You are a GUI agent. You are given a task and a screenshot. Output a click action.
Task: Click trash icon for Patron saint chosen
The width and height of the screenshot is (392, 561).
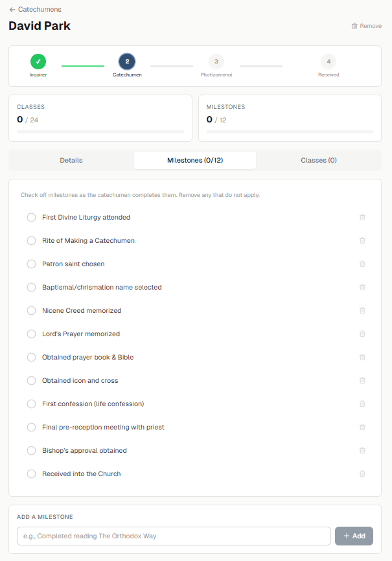[x=362, y=264]
